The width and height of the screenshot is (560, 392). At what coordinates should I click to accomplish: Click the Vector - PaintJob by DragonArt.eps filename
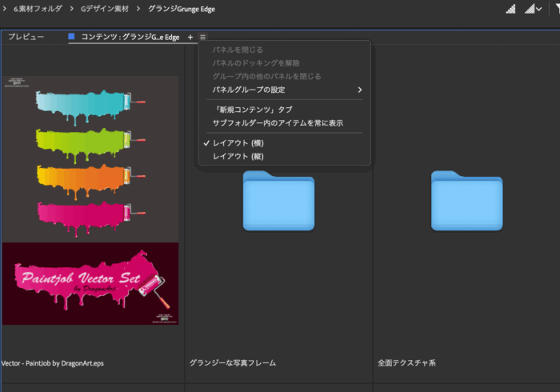tap(52, 363)
